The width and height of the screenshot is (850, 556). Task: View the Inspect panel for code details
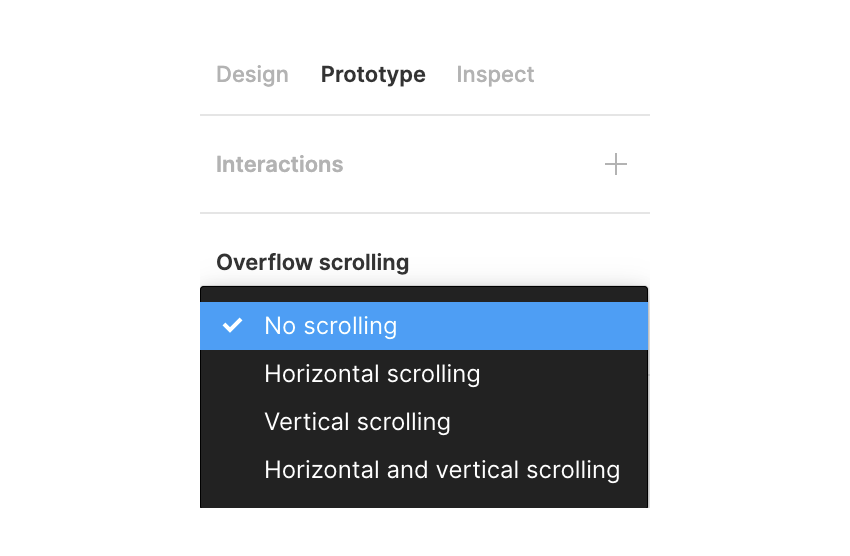495,75
